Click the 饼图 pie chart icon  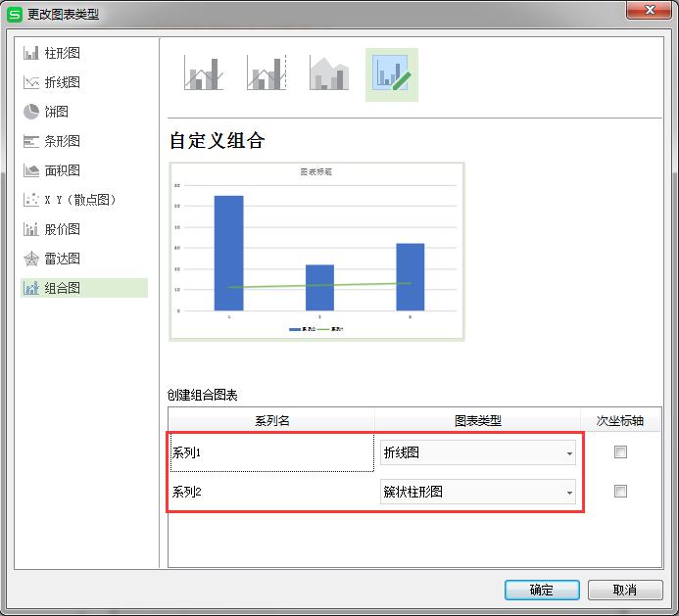coord(30,112)
